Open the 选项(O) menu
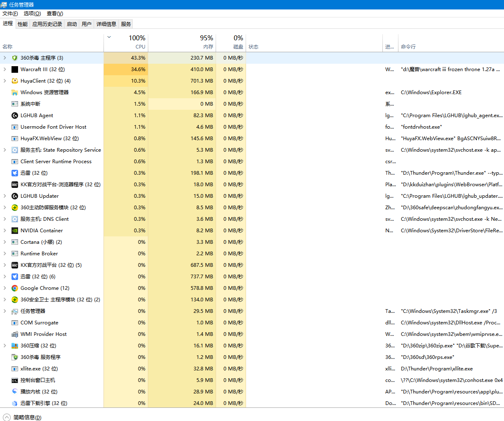This screenshot has width=504, height=421. [x=32, y=14]
